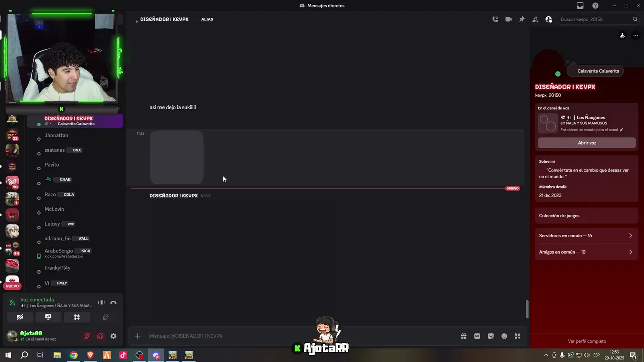The image size is (644, 362).
Task: Hide the user profile panel icon
Action: click(549, 19)
